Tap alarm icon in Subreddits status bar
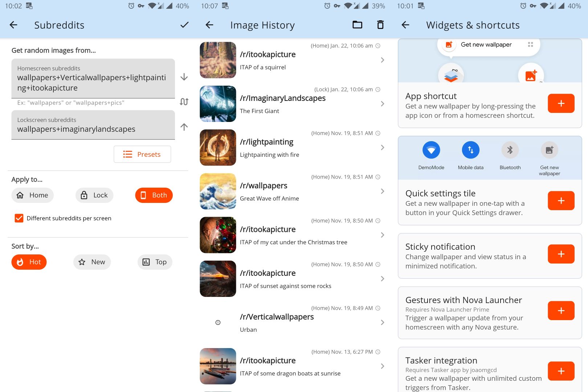The width and height of the screenshot is (588, 392). (131, 6)
